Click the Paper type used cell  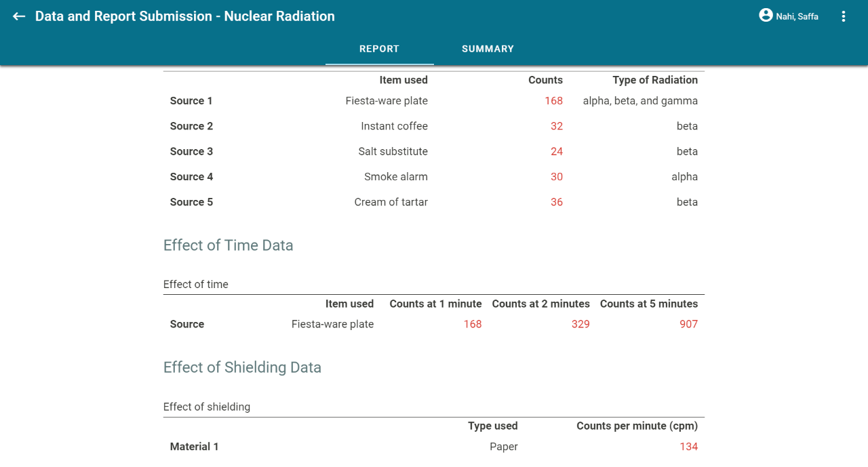(x=504, y=446)
